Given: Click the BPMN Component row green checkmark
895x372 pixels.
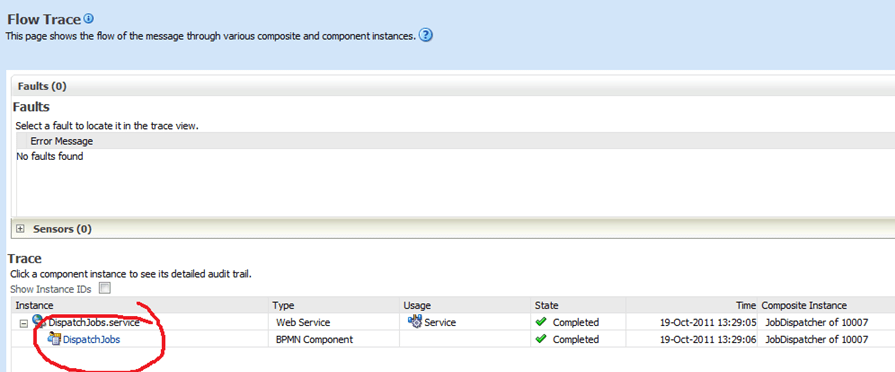Looking at the screenshot, I should pyautogui.click(x=541, y=339).
